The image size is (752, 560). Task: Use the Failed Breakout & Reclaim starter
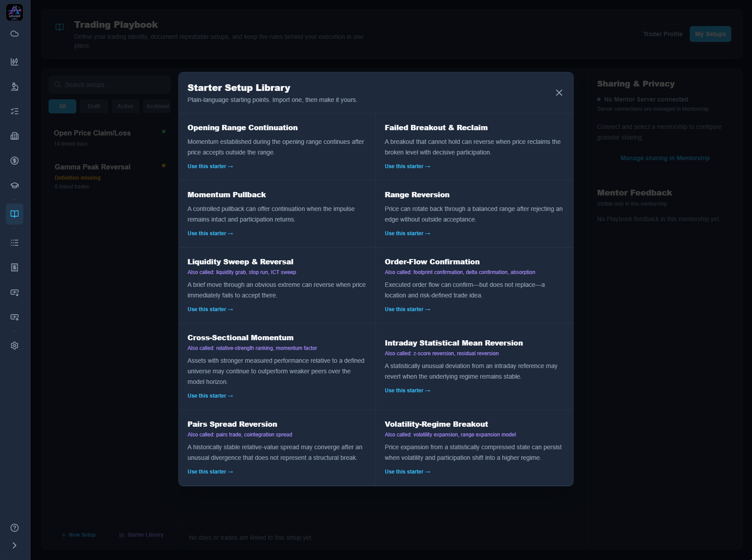407,166
